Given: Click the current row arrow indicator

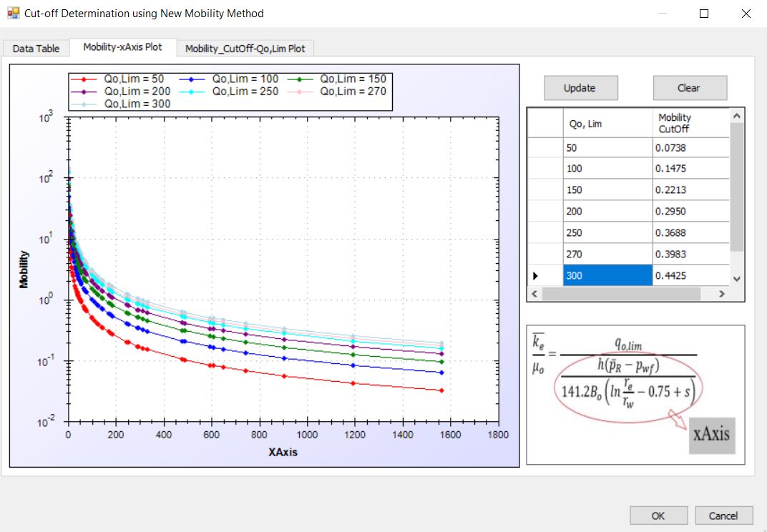Looking at the screenshot, I should click(534, 275).
